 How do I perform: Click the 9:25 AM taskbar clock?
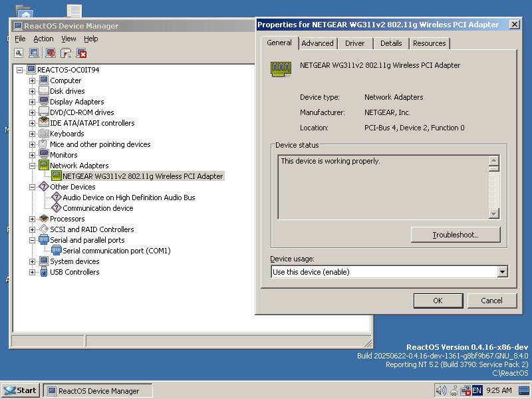[499, 390]
